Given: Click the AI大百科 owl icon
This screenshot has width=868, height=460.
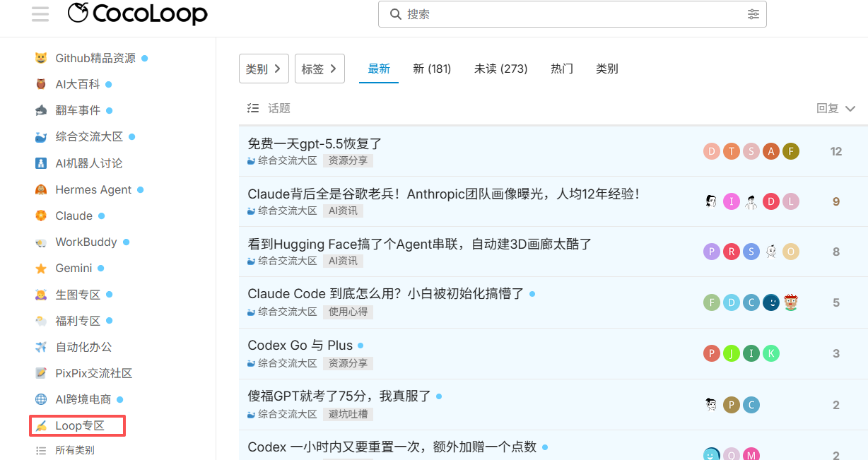Looking at the screenshot, I should point(41,84).
